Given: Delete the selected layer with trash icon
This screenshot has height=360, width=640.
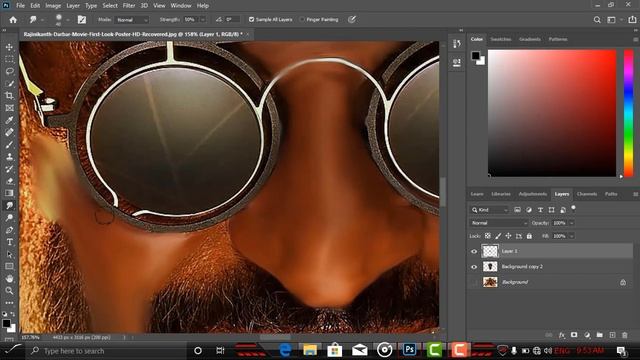Looking at the screenshot, I should pyautogui.click(x=624, y=335).
